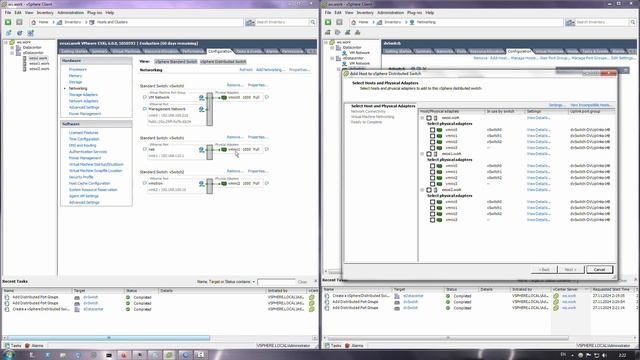Click third toolbar icon below left navigation bar
640x360 pixels.
pyautogui.click(x=31, y=33)
